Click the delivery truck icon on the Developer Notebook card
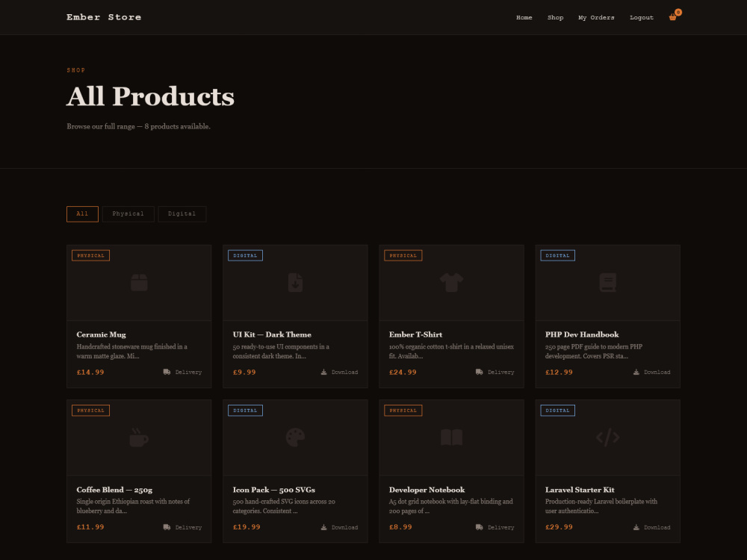The image size is (747, 560). click(x=480, y=527)
